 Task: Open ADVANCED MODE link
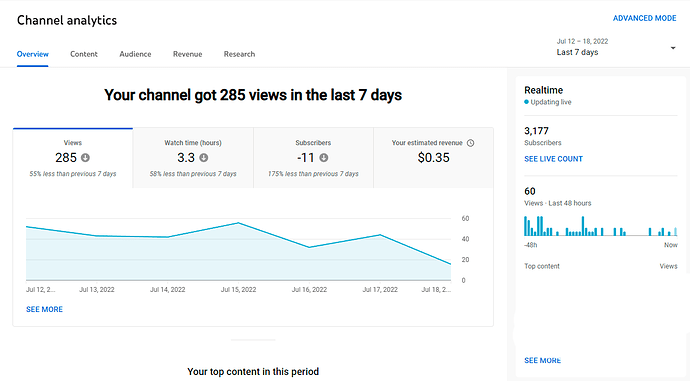coord(644,18)
